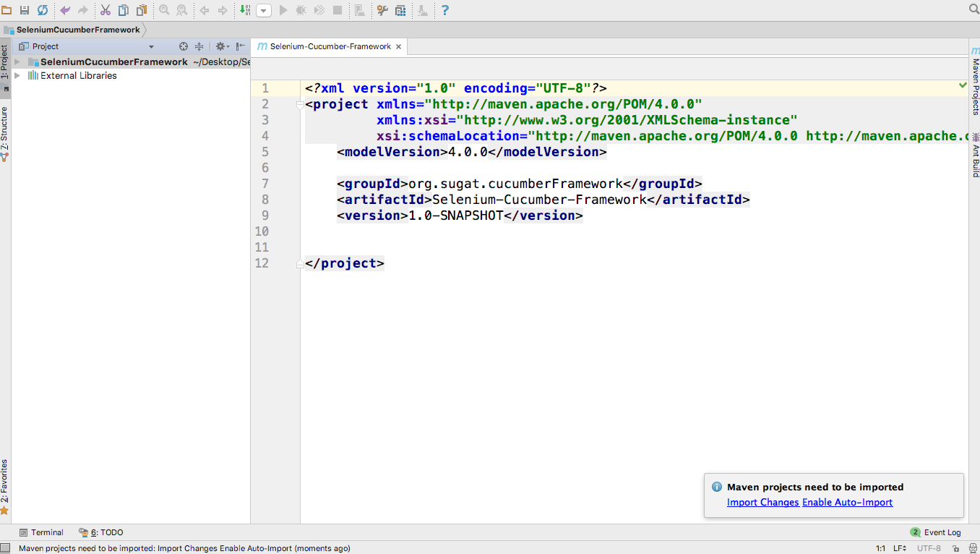Open the Favorites side tab
The width and height of the screenshot is (980, 554).
coord(5,486)
